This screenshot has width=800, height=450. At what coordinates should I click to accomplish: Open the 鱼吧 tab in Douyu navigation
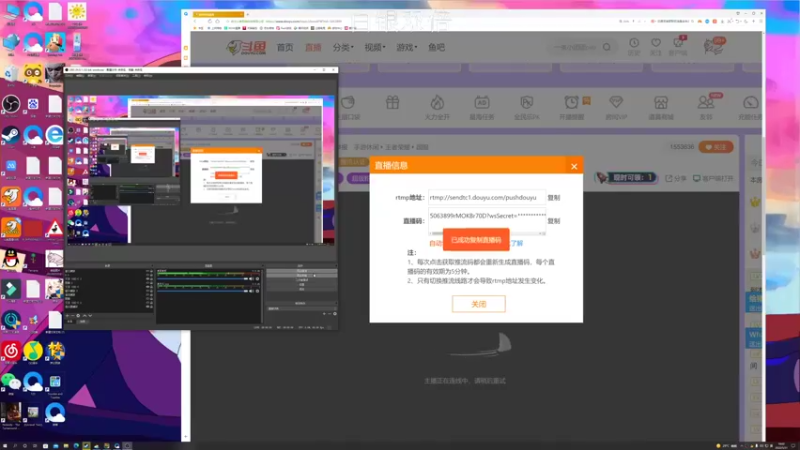tap(436, 47)
